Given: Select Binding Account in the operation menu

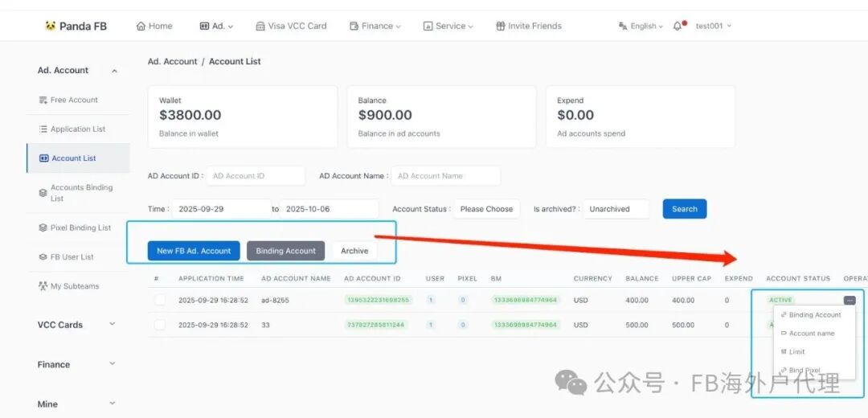Looking at the screenshot, I should click(814, 315).
